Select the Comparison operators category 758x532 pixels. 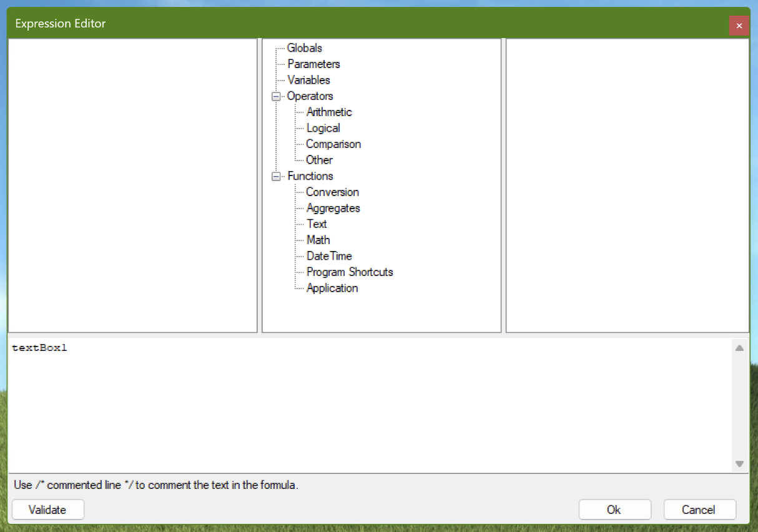coord(333,144)
